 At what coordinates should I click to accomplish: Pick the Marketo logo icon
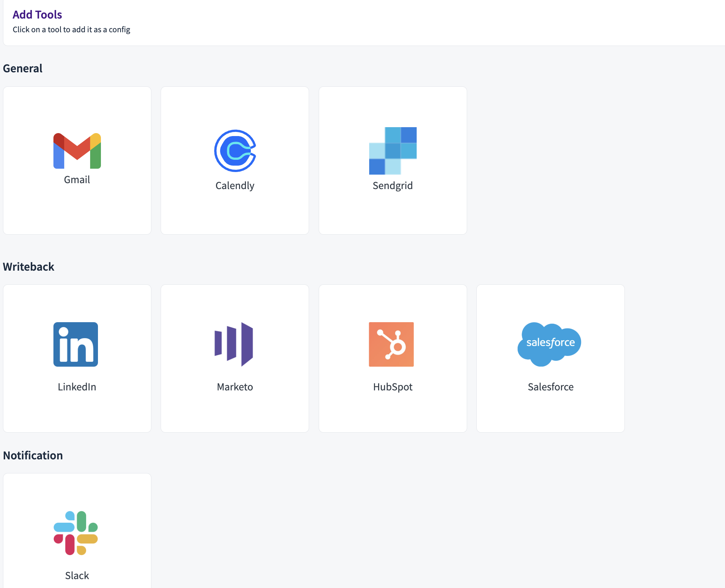[234, 344]
